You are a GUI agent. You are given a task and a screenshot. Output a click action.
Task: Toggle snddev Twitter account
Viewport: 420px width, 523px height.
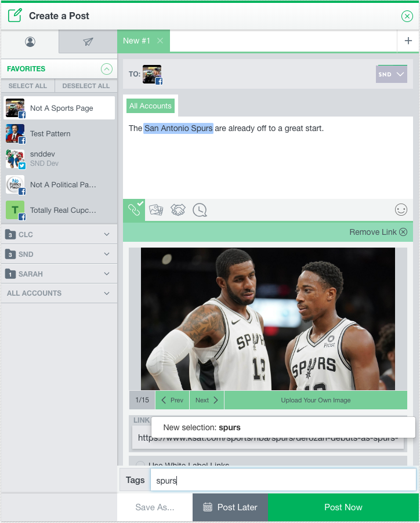tap(59, 159)
